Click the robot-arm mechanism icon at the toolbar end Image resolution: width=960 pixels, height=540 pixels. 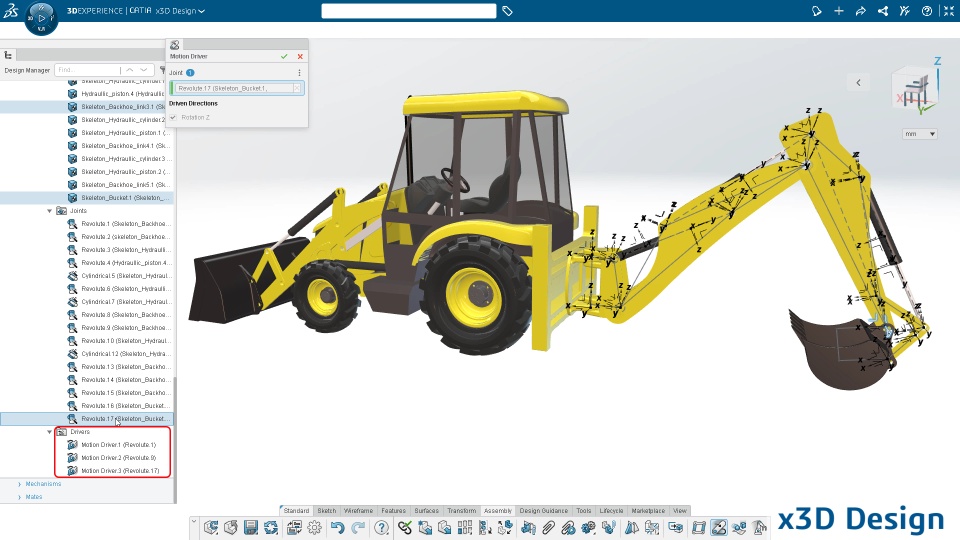759,527
